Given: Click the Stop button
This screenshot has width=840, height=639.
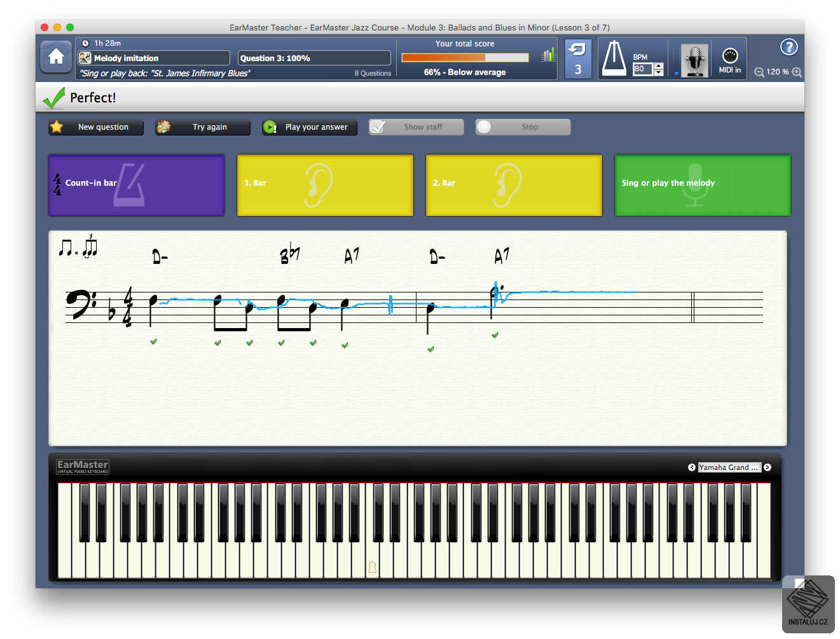Looking at the screenshot, I should coord(523,127).
